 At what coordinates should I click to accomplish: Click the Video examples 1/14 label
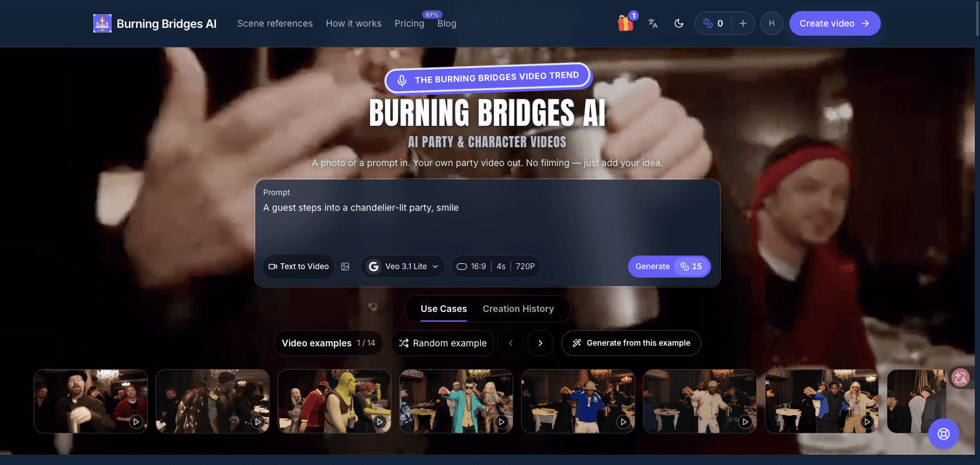point(329,343)
